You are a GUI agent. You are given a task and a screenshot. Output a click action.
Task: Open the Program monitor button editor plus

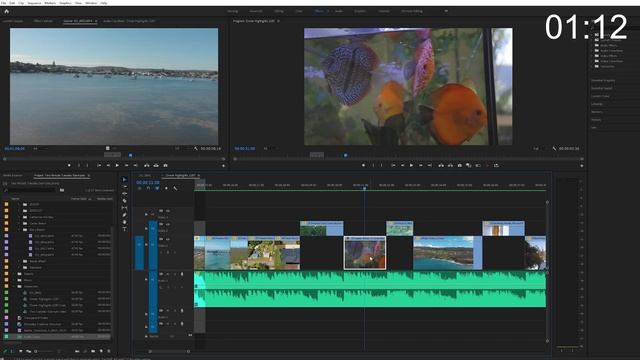582,166
